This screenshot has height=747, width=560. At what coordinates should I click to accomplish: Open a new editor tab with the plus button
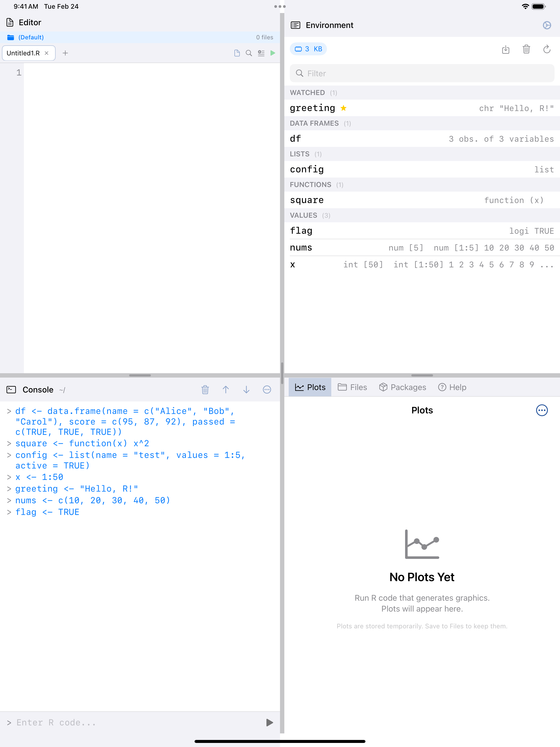[x=65, y=53]
